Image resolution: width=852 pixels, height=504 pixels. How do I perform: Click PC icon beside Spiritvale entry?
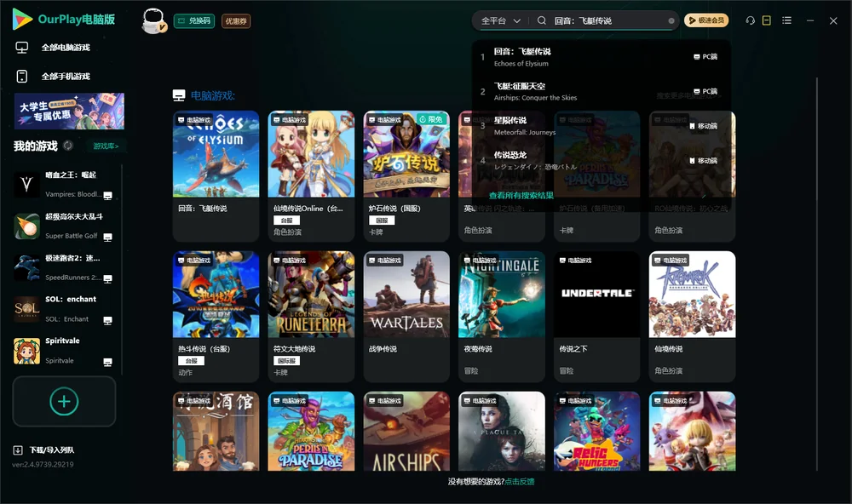click(x=107, y=363)
